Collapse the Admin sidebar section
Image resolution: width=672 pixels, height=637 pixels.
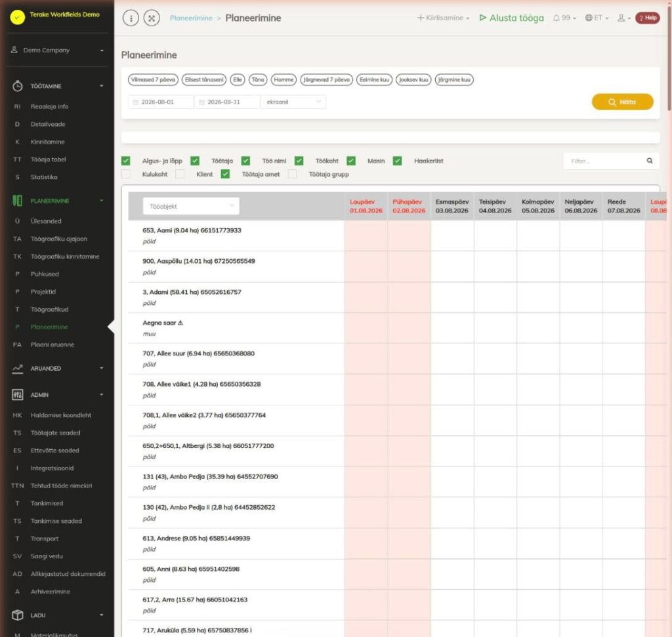(x=102, y=394)
